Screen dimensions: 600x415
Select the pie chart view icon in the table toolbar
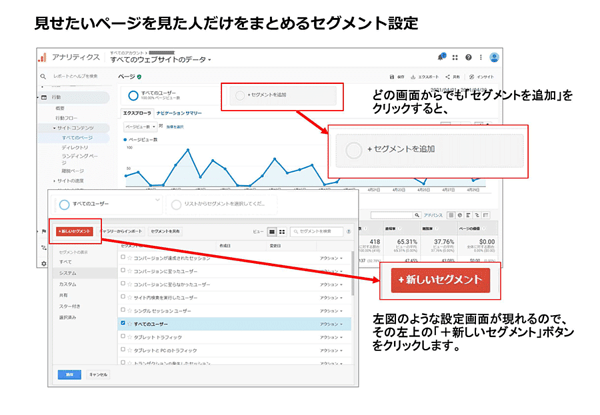pos(460,215)
